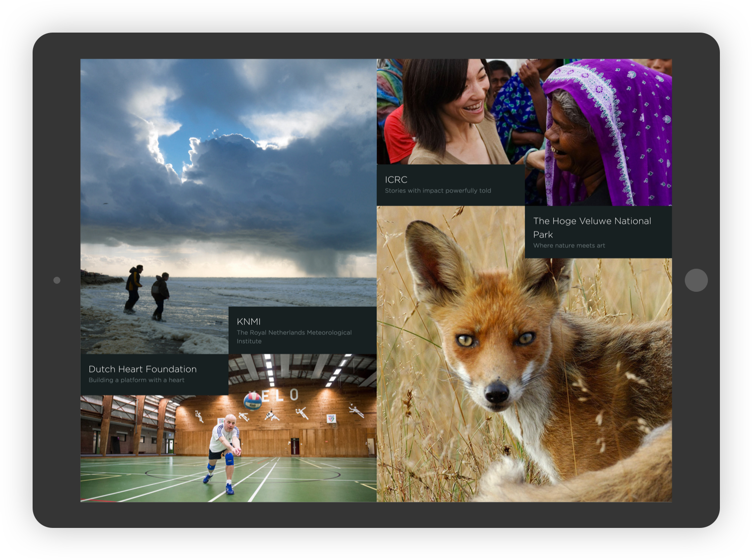752x560 pixels.
Task: Click the volleyball in the air
Action: coord(252,401)
